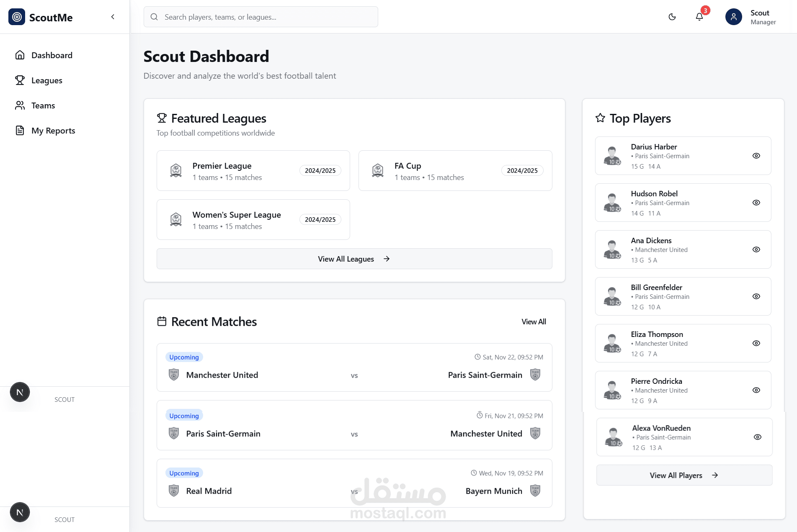Click Upcoming badge on Fri, Nov 21 match
The width and height of the screenshot is (797, 532).
[184, 416]
